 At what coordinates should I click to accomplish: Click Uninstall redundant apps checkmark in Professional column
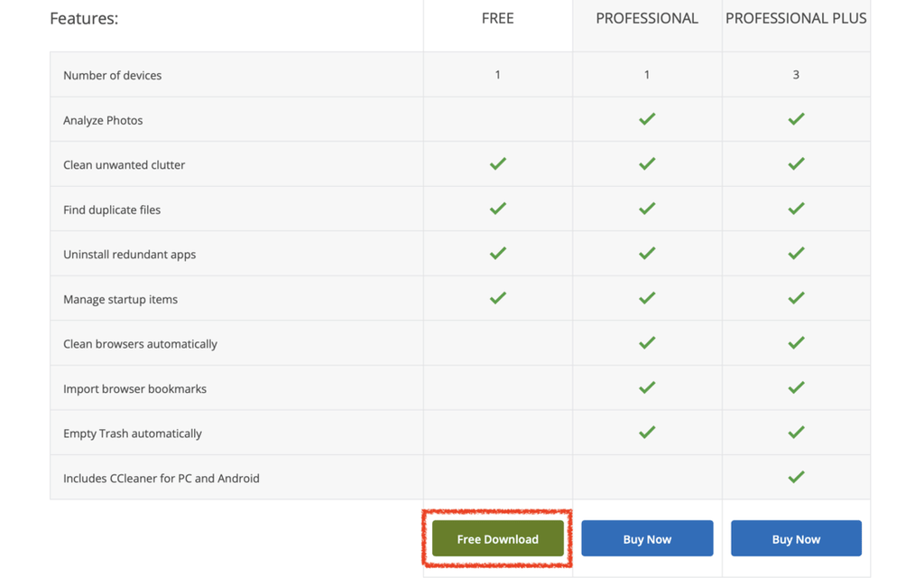(647, 254)
